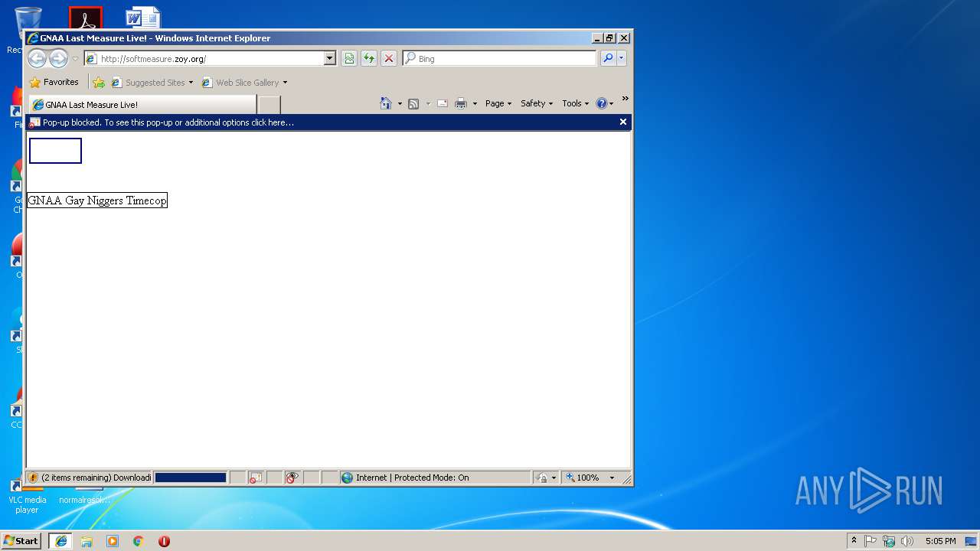Viewport: 980px width, 551px height.
Task: Click the network tray icon
Action: [889, 541]
